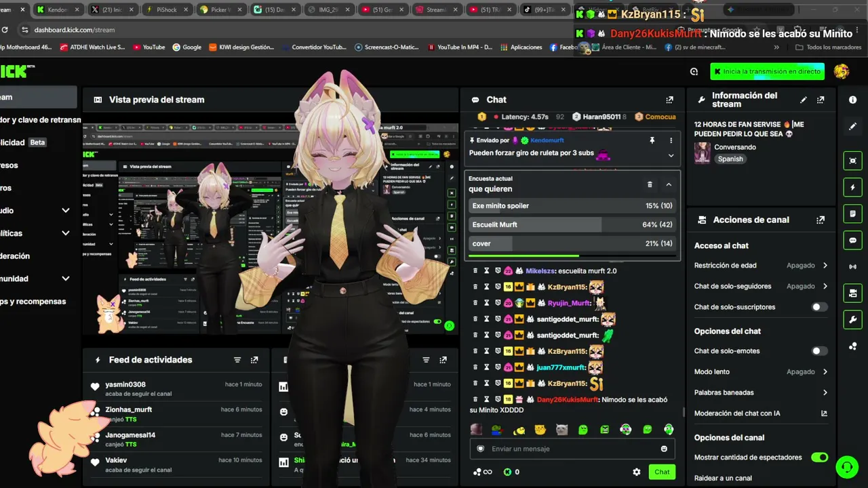Click the Kick logo in the top bar
The image size is (868, 488).
pyautogui.click(x=15, y=71)
